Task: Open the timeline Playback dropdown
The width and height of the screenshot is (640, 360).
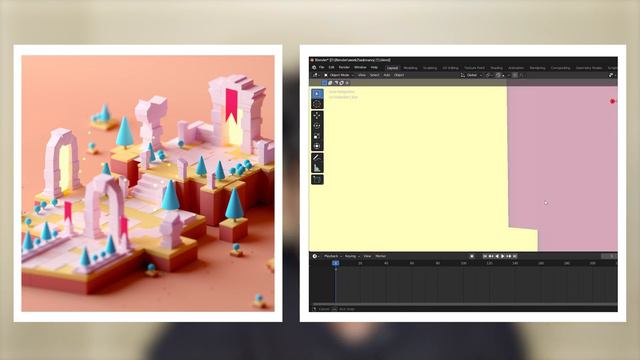Action: (332, 256)
